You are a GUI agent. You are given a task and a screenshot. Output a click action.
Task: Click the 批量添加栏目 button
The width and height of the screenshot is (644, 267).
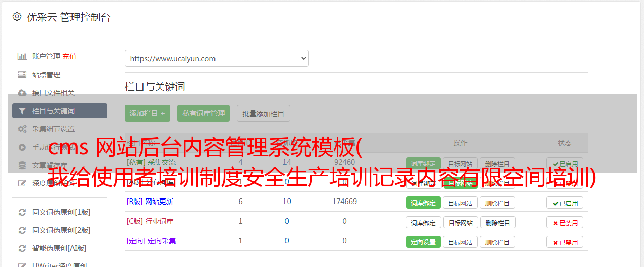click(x=263, y=113)
